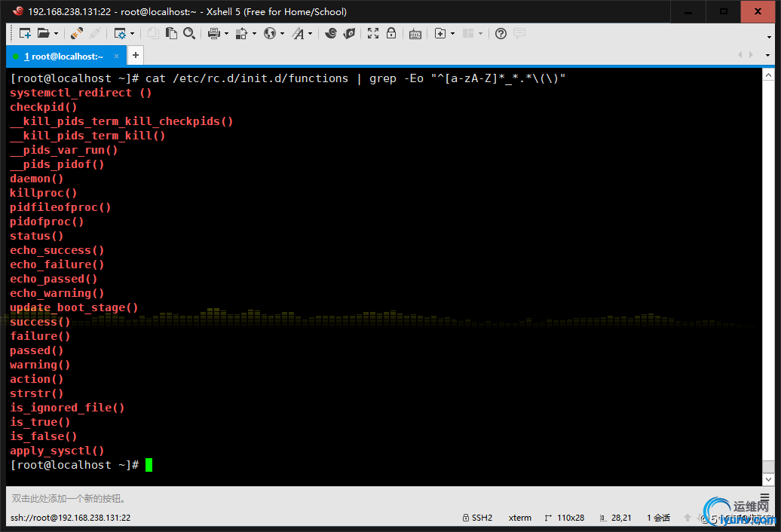781x532 pixels.
Task: Click the quick button bar hint text
Action: (x=69, y=498)
